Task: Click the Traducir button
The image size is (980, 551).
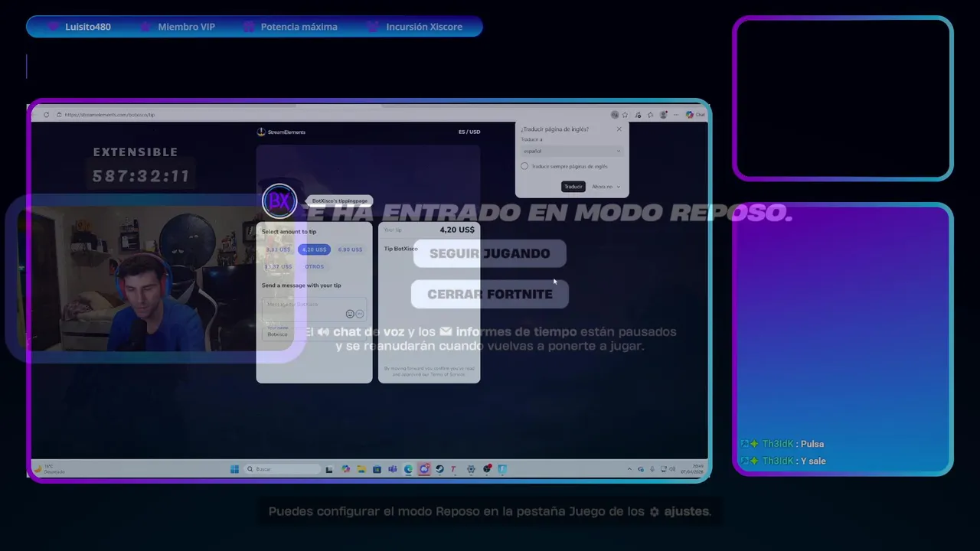Action: point(573,187)
